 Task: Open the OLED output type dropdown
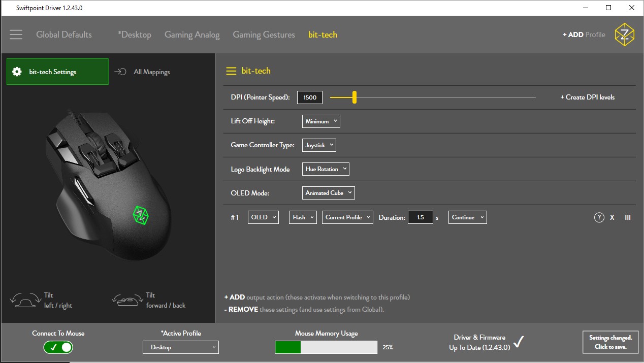coord(263,217)
